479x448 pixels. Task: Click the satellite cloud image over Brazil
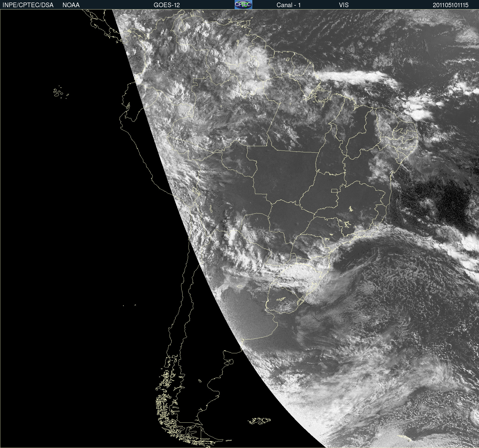[239, 229]
